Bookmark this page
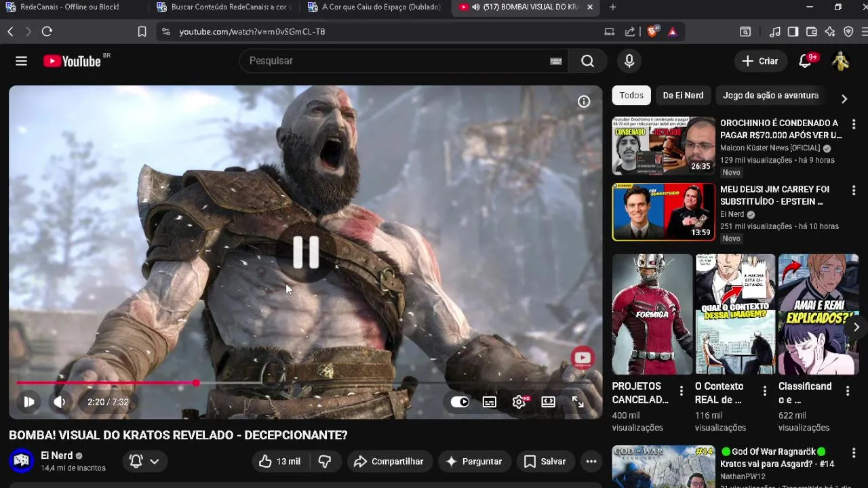This screenshot has height=488, width=868. point(142,32)
